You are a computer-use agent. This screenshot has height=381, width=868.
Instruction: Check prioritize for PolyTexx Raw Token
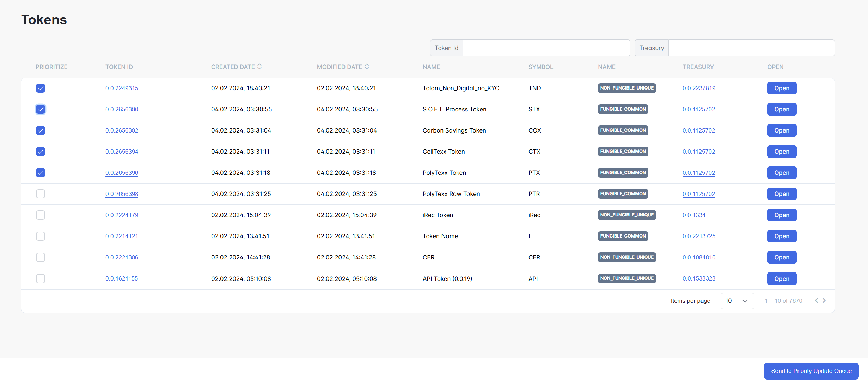41,194
